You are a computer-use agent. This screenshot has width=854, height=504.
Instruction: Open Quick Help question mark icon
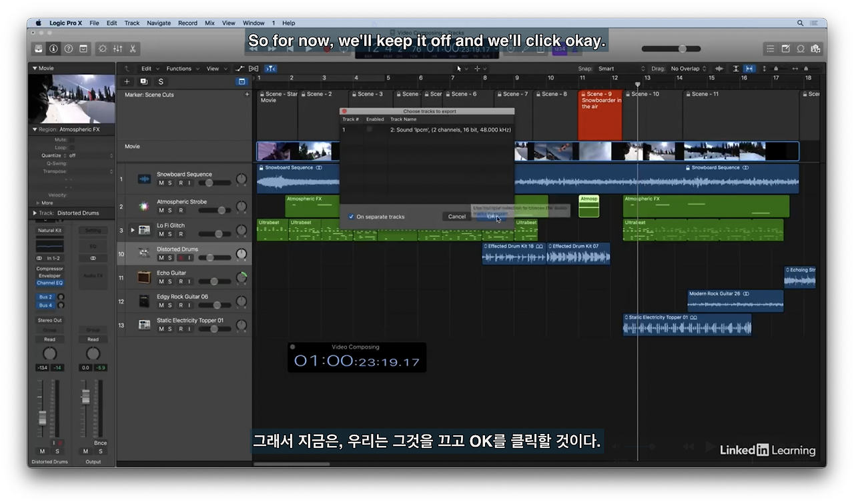[68, 49]
